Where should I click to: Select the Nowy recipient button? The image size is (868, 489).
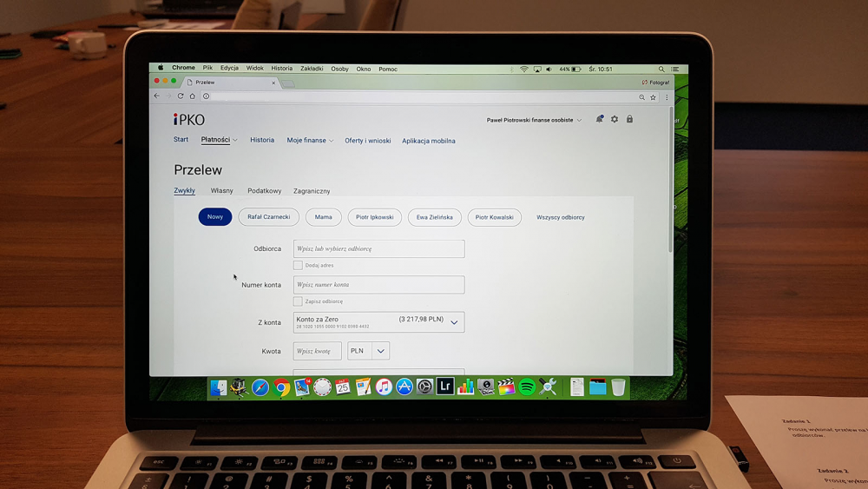coord(214,216)
